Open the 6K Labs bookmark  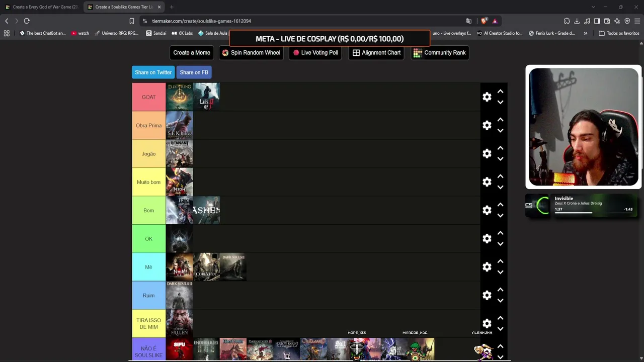coord(182,33)
